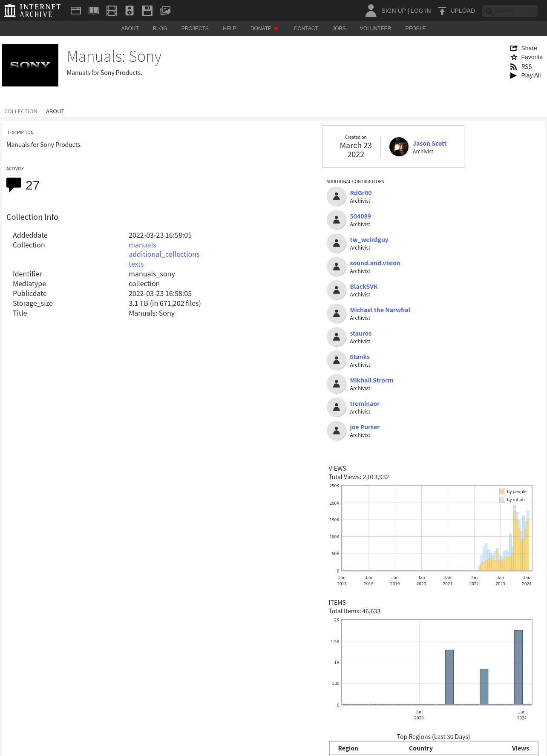Click the reviews speech bubble icon

[14, 185]
